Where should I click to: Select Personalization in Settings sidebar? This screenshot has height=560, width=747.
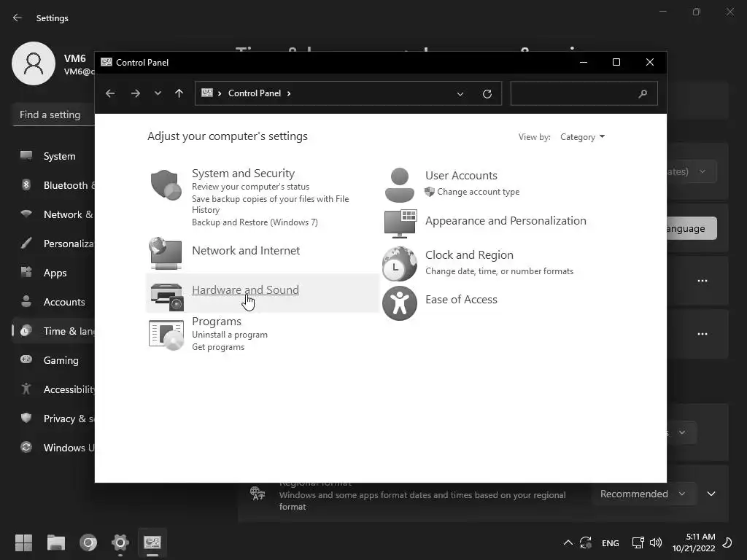tap(54, 244)
